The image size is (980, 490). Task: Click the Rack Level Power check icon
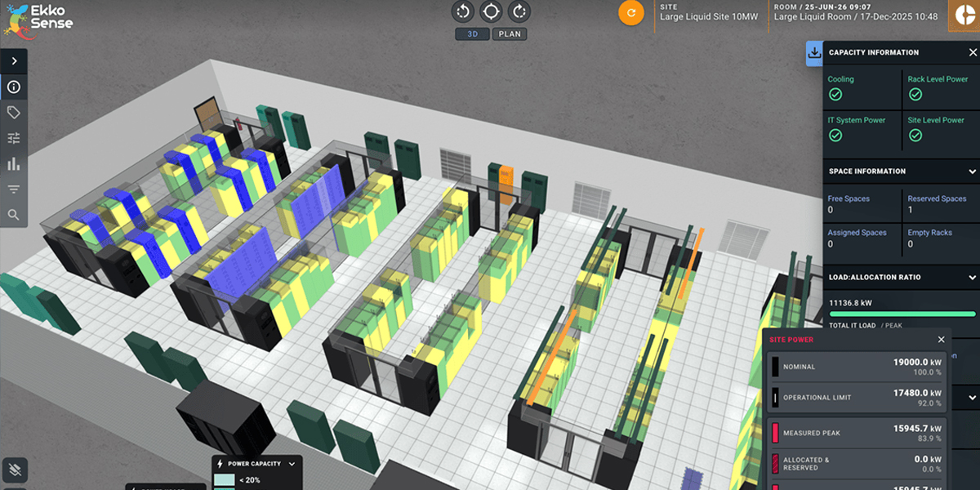click(x=915, y=95)
